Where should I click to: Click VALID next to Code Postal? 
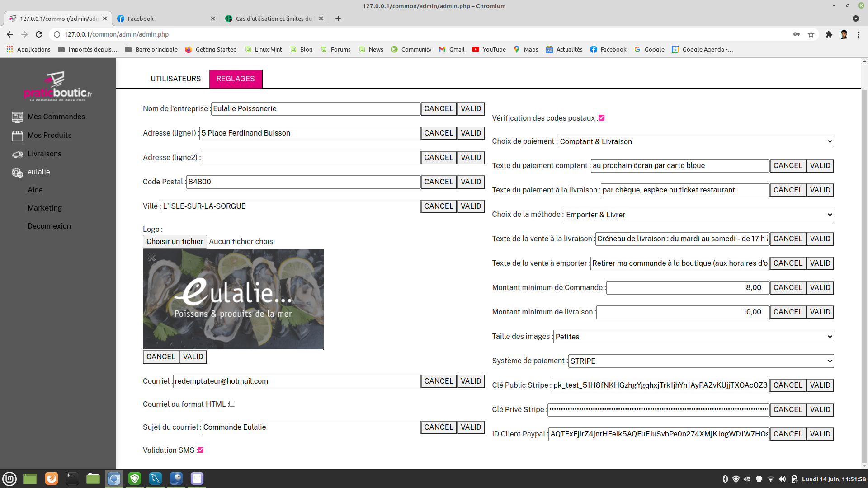pyautogui.click(x=471, y=182)
